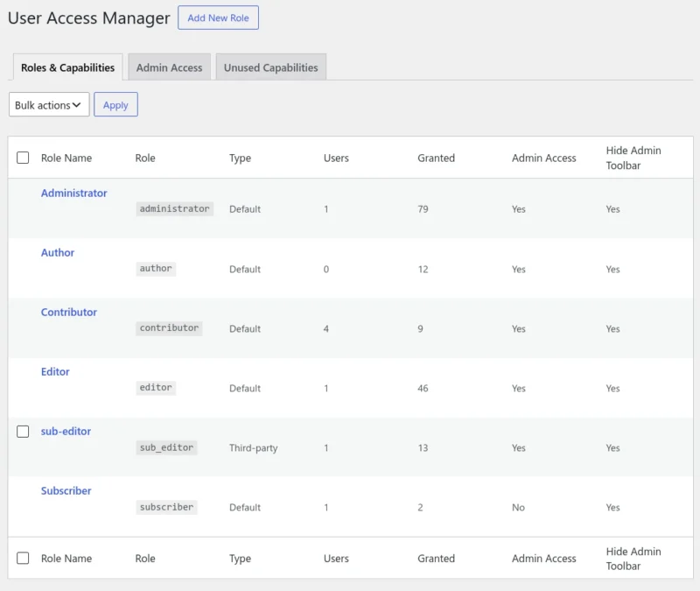Click the 'Admin Access' column header at top
Viewport: 700px width, 591px height.
543,158
